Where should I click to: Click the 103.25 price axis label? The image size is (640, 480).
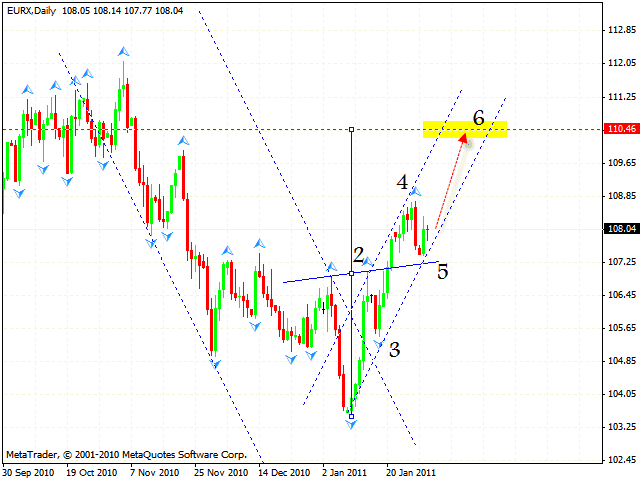pyautogui.click(x=622, y=427)
